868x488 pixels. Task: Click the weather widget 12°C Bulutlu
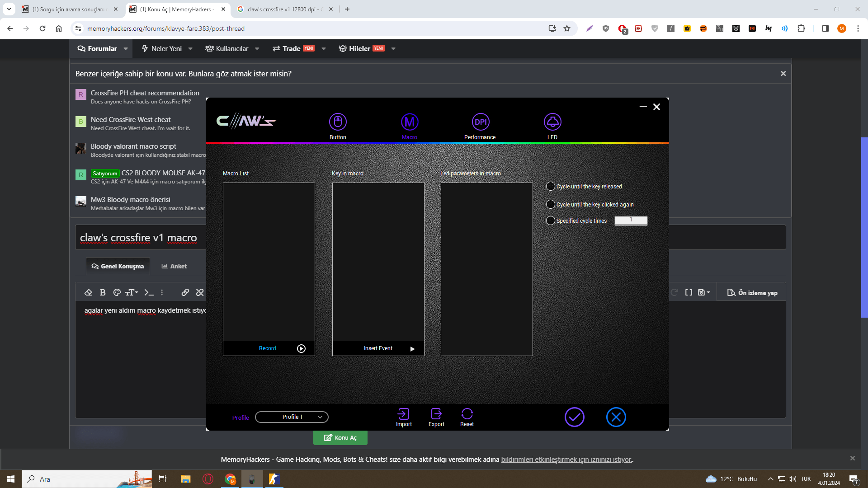coord(731,479)
